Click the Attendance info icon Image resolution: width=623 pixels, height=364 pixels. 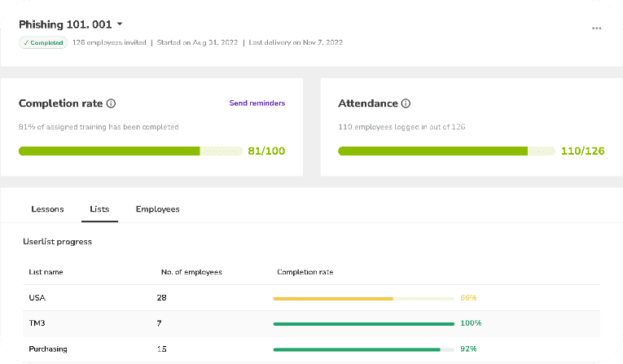click(x=406, y=104)
